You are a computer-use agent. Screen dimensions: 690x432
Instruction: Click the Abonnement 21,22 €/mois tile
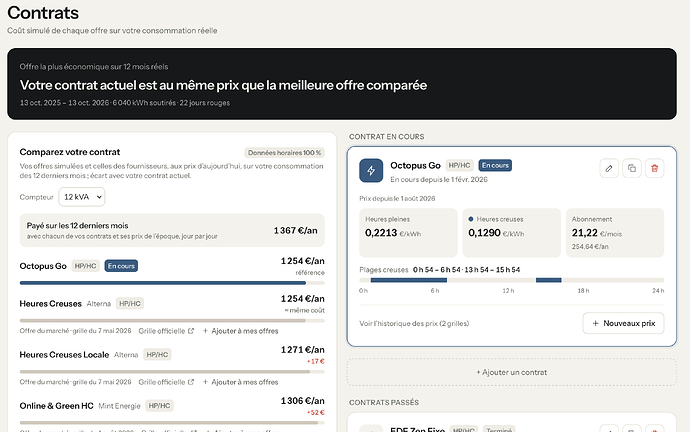point(615,233)
